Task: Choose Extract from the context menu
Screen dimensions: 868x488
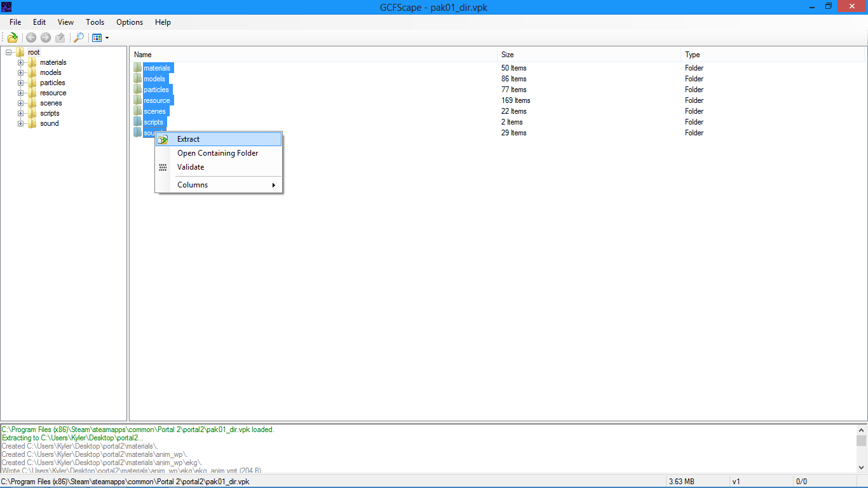Action: click(219, 139)
